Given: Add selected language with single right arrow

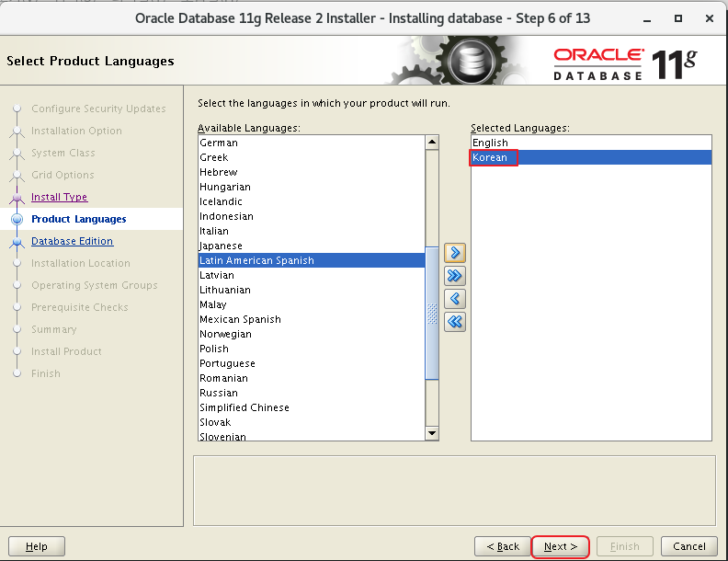Looking at the screenshot, I should pos(454,253).
